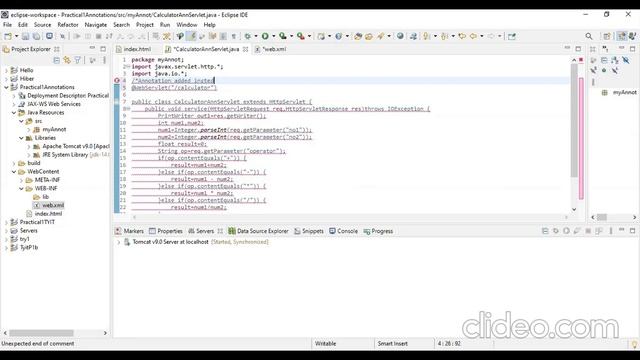Open the terminal toolbar icon
The width and height of the screenshot is (640, 360).
[49, 36]
